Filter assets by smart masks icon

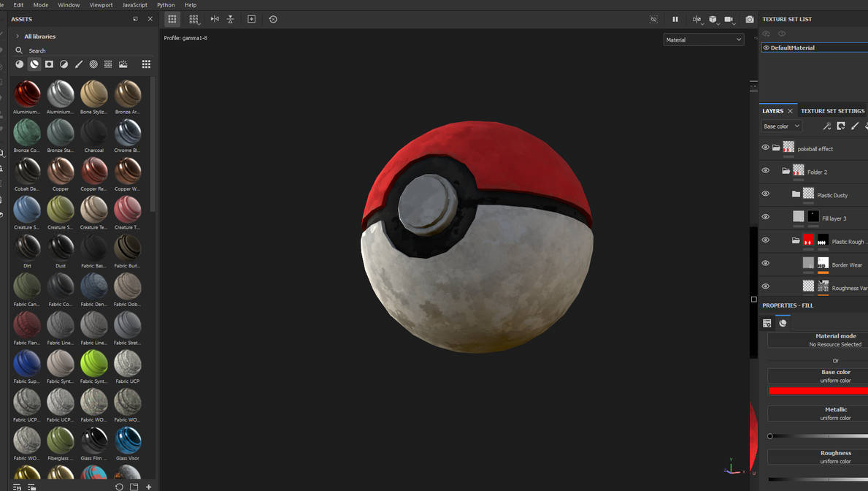click(x=49, y=64)
